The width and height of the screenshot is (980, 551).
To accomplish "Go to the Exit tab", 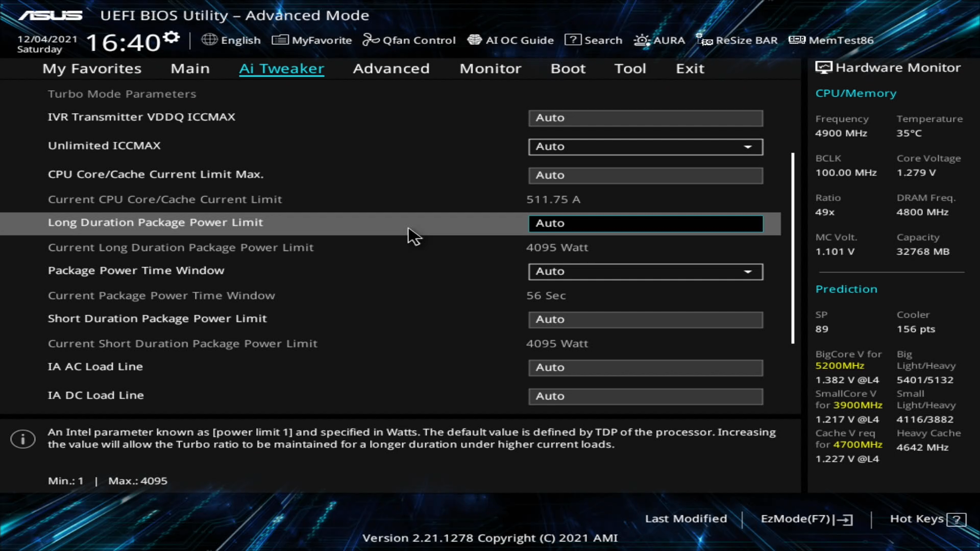I will (x=690, y=69).
